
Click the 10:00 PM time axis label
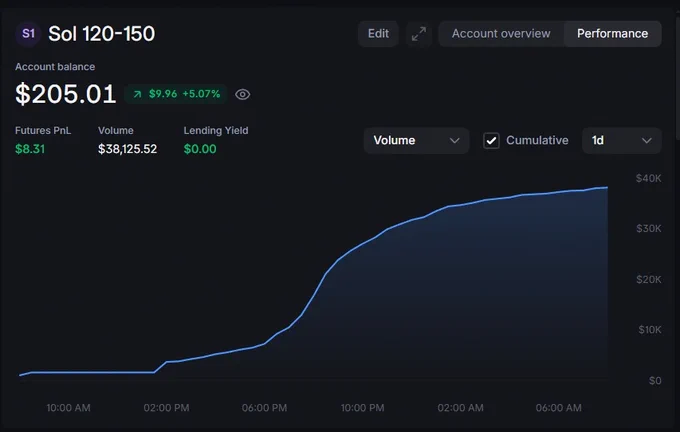pos(362,408)
